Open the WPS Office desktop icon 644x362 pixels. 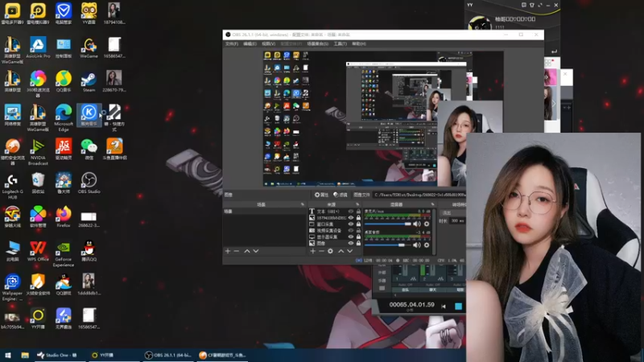click(38, 251)
